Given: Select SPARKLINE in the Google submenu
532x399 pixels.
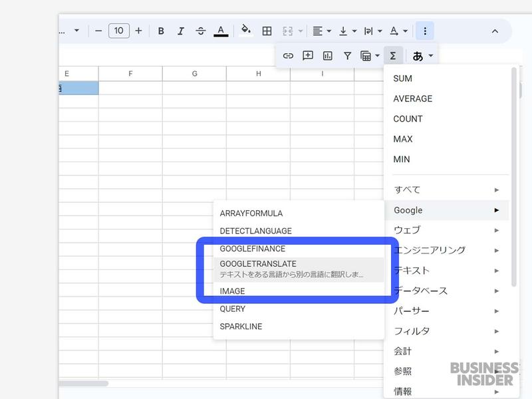Looking at the screenshot, I should pos(299,327).
